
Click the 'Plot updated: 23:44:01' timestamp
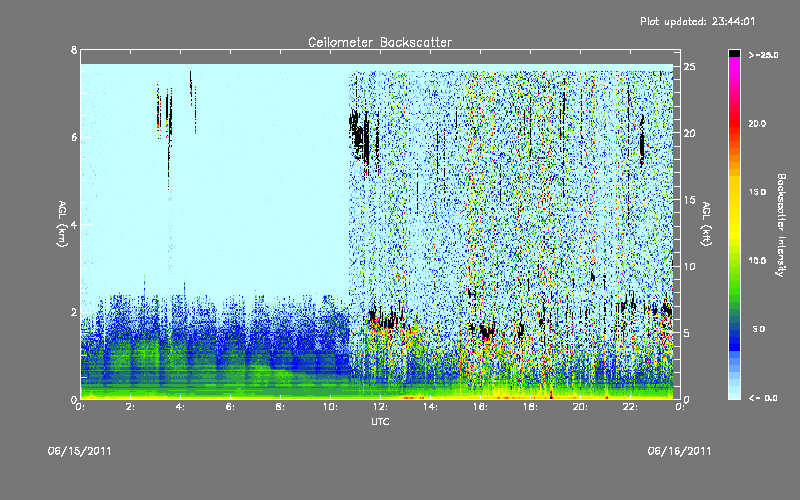697,21
